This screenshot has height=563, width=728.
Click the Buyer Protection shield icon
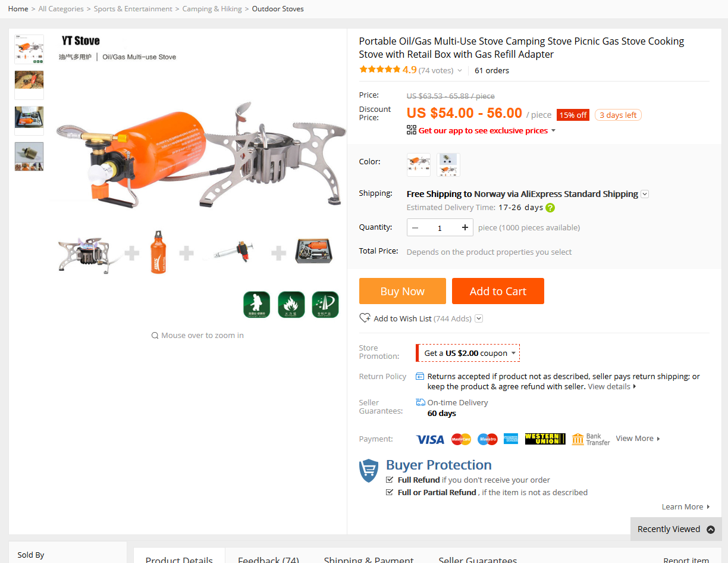(x=368, y=471)
